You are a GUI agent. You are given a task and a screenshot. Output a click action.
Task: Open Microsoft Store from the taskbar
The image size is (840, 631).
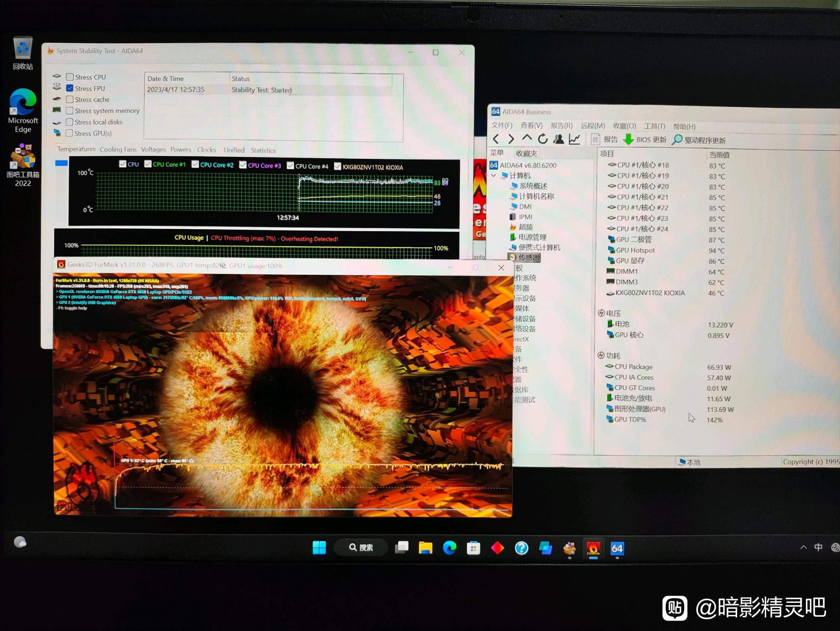473,548
